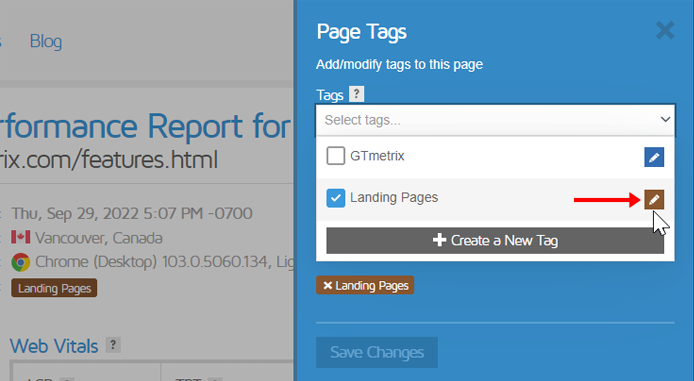Click the features.html URL text

click(x=109, y=159)
